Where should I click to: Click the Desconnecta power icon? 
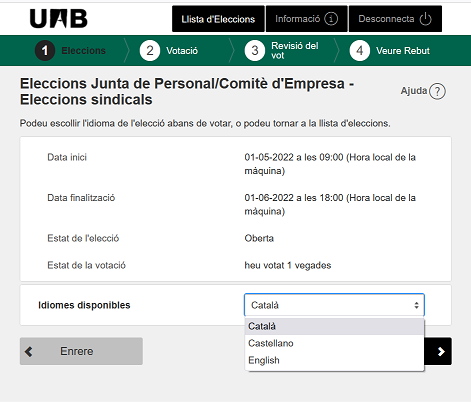[426, 19]
